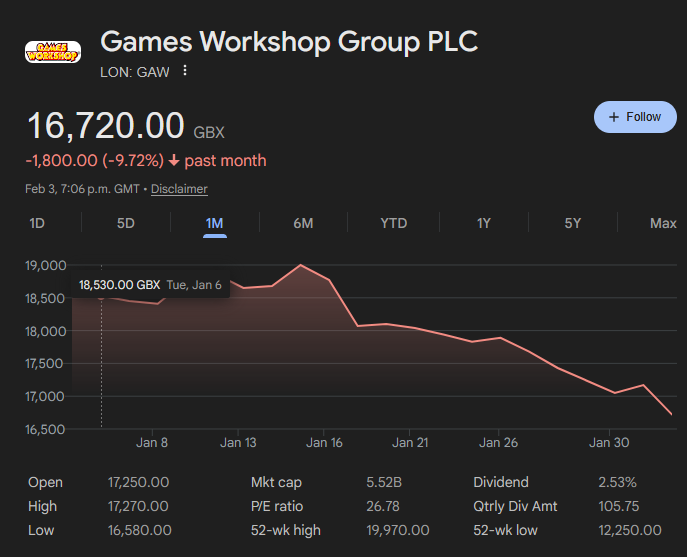Image resolution: width=687 pixels, height=557 pixels.
Task: Click the Jan 8 axis label
Action: [152, 443]
